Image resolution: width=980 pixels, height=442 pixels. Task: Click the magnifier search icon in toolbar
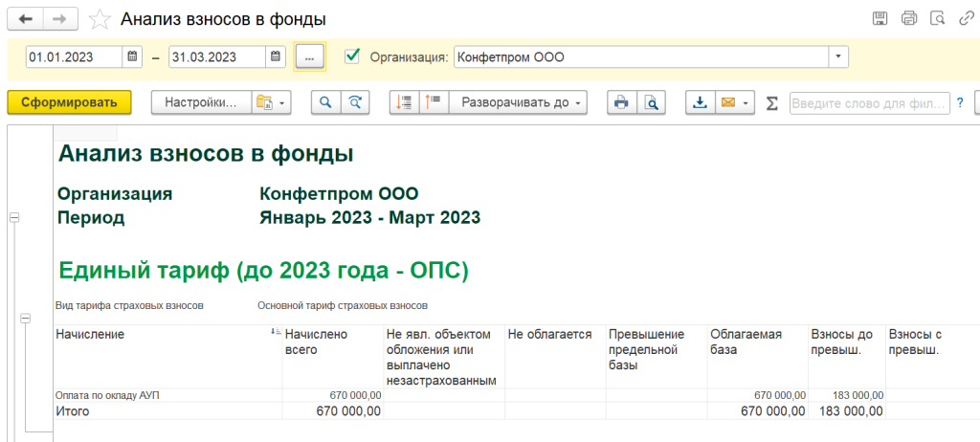[x=325, y=102]
